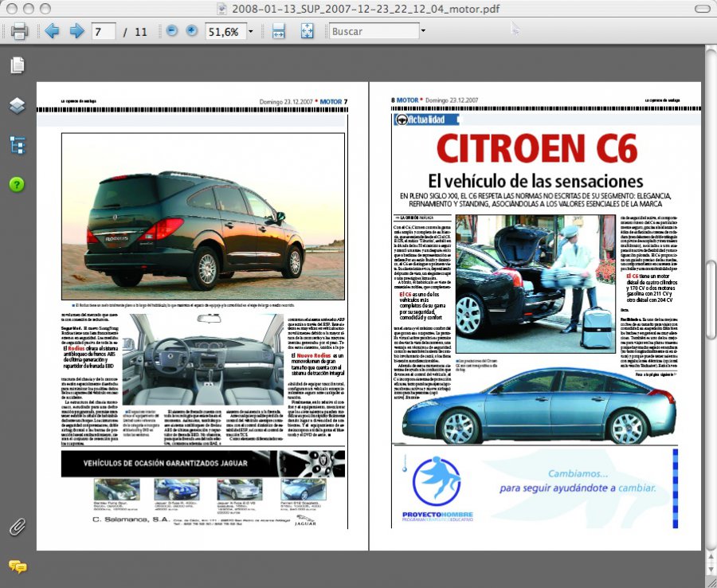717x588 pixels.
Task: Click the page number field showing 7
Action: pos(104,31)
